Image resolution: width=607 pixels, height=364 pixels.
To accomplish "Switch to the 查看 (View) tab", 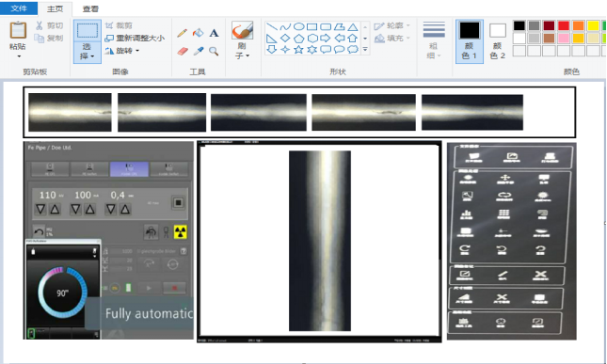I will (x=90, y=8).
